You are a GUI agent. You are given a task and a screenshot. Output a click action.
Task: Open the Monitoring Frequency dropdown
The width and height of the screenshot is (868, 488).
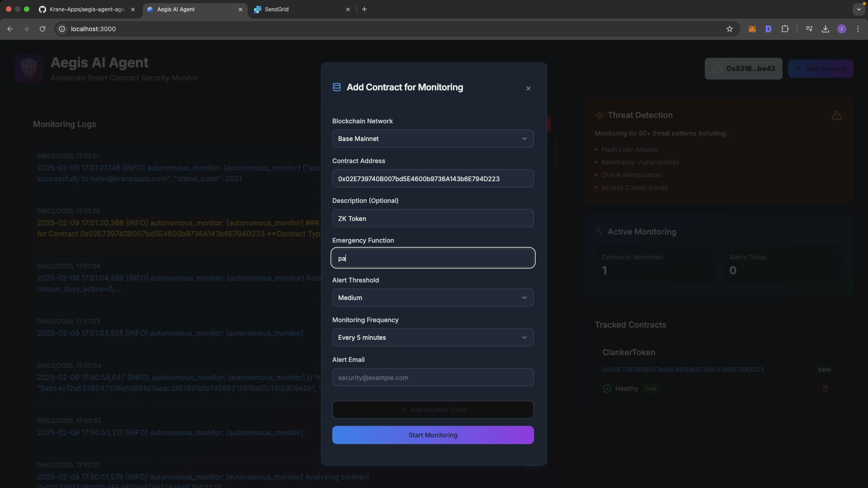point(433,338)
